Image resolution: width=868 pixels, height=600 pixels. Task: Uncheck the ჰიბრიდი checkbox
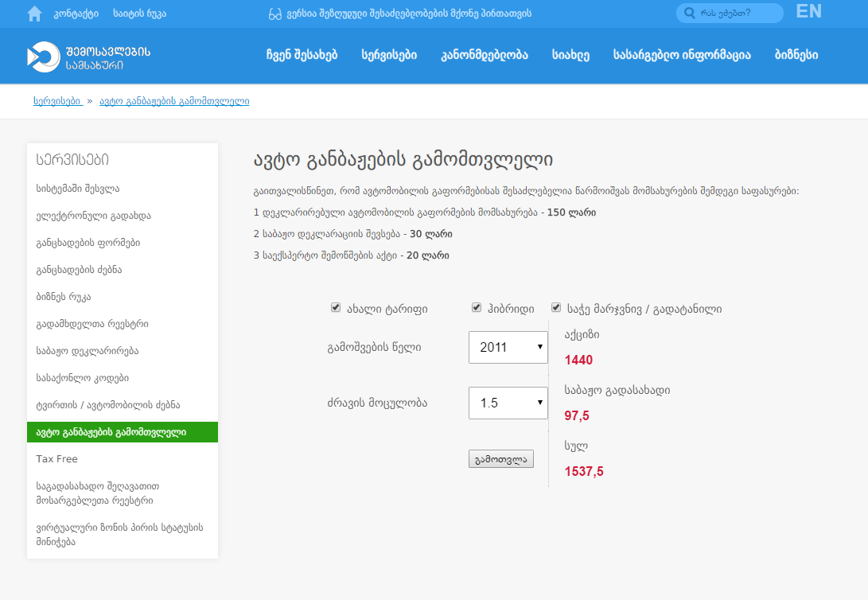click(476, 307)
